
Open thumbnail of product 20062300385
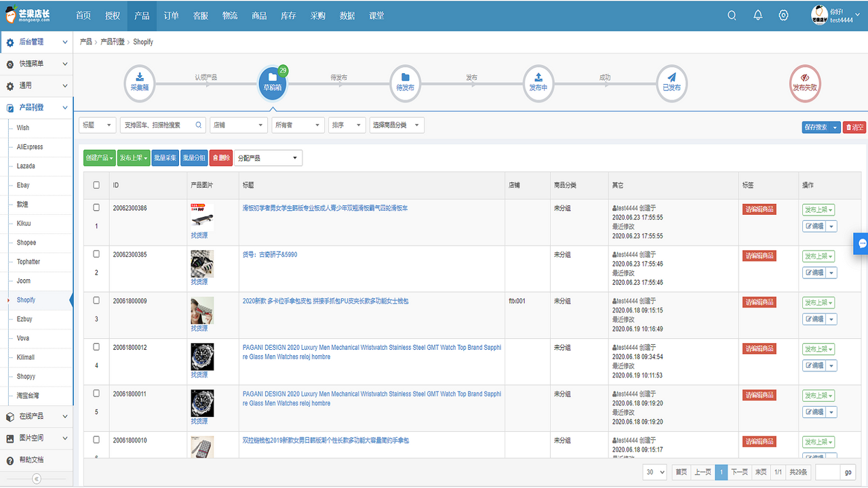(202, 264)
